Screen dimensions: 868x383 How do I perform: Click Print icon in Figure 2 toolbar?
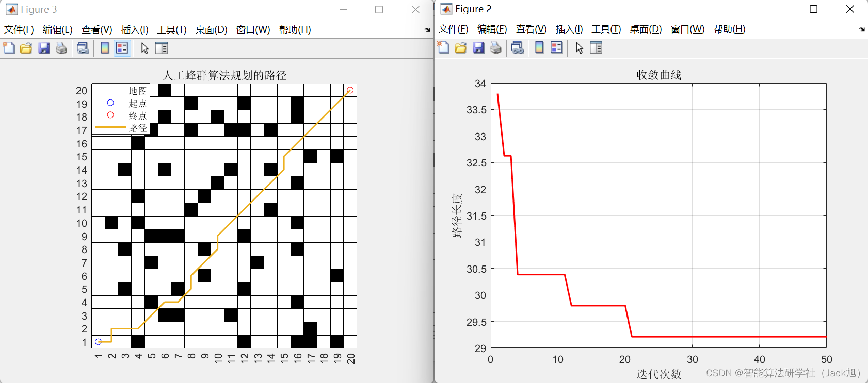[496, 47]
